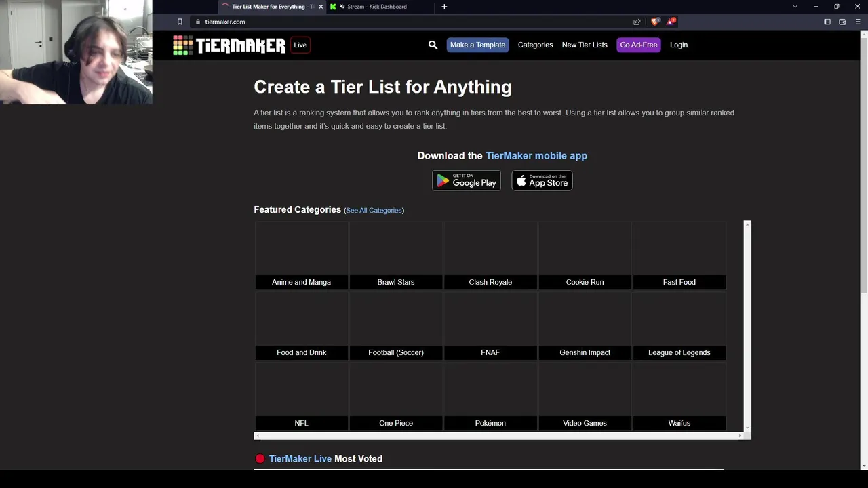Open the search magnifier icon

[x=433, y=45]
